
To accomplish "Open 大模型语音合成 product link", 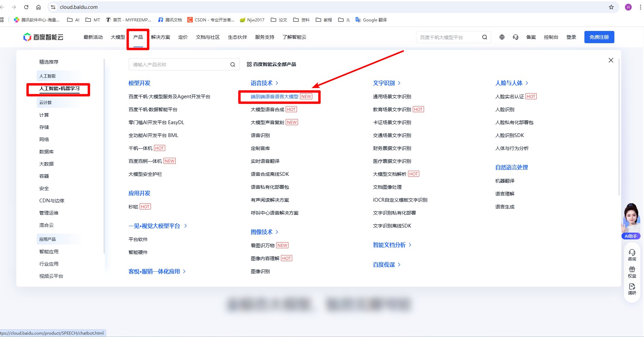I will [267, 109].
